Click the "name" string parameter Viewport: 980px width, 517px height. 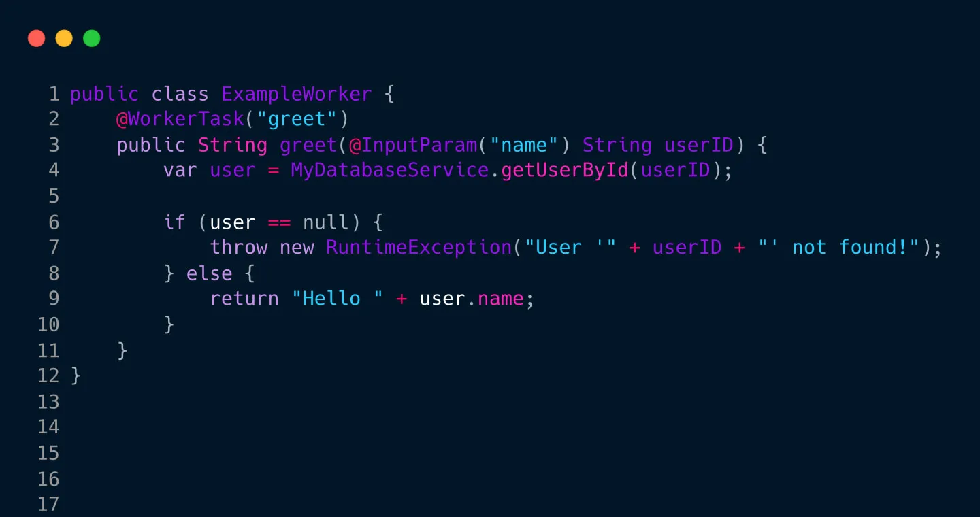(524, 145)
